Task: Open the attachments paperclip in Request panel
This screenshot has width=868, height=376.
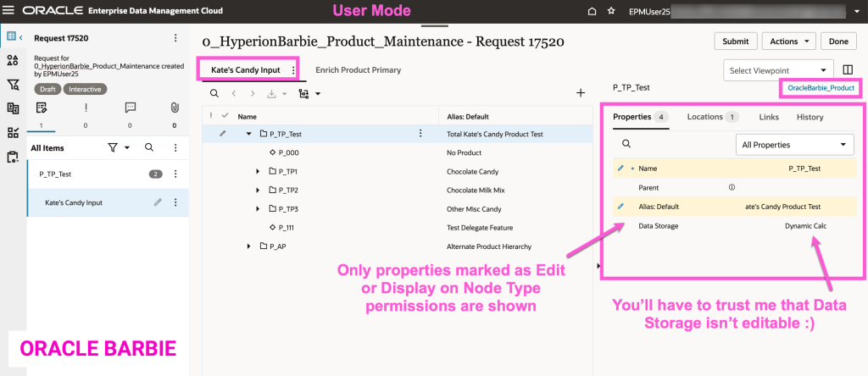Action: coord(175,108)
